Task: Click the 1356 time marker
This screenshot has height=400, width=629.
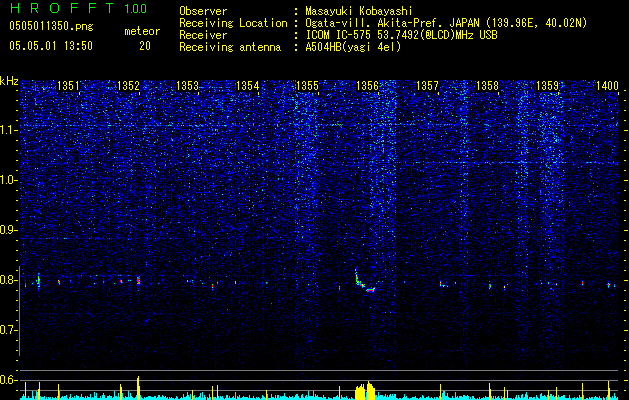Action: (x=367, y=86)
